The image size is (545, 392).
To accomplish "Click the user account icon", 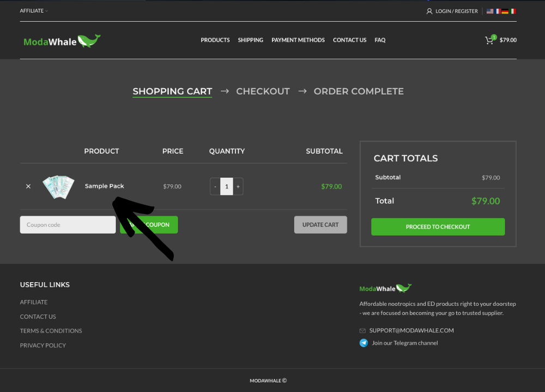I will coord(429,11).
